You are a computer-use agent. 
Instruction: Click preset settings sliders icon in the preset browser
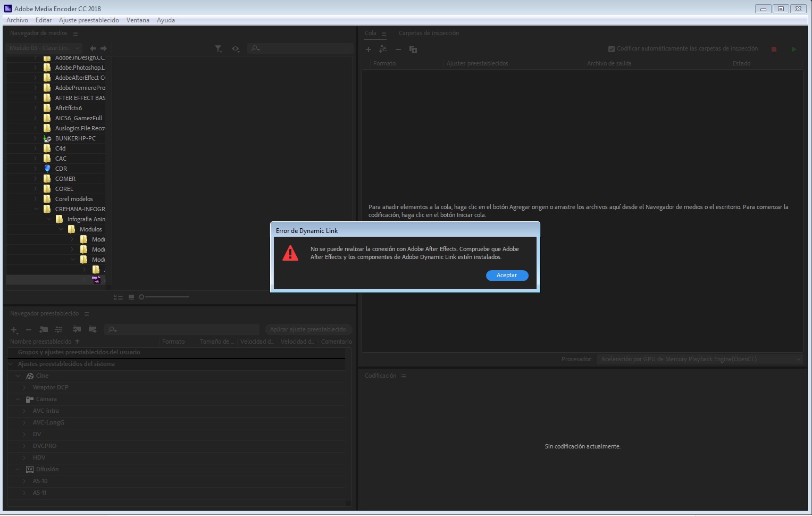click(x=58, y=330)
